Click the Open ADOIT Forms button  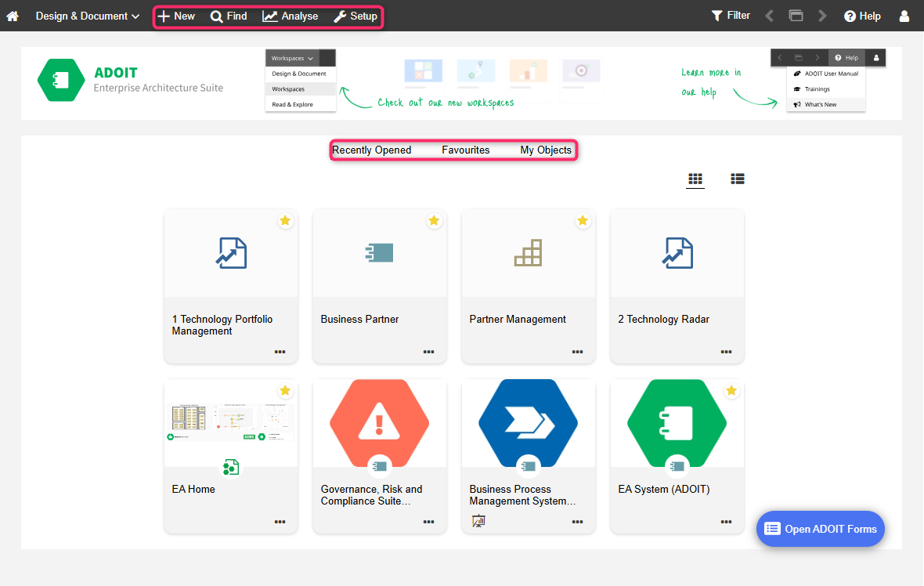[820, 529]
